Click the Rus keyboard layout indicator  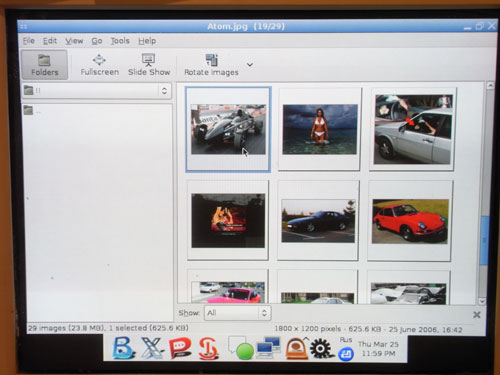tap(346, 340)
